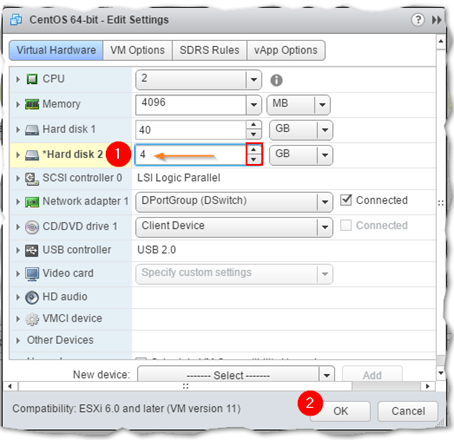Click the VMCI device gear icon
Image resolution: width=454 pixels, height=440 pixels.
click(x=32, y=319)
